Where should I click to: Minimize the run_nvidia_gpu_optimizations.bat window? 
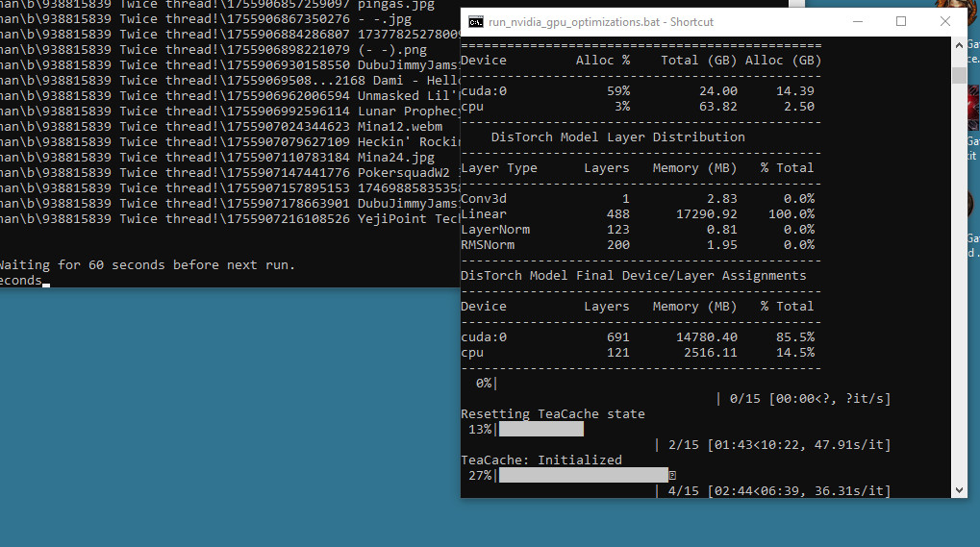[x=858, y=22]
